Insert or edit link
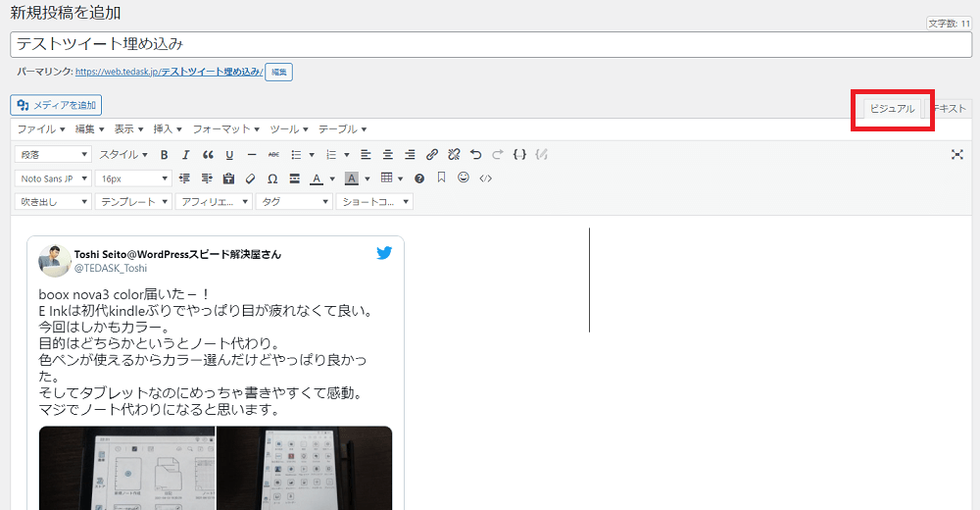Image resolution: width=980 pixels, height=510 pixels. 432,155
